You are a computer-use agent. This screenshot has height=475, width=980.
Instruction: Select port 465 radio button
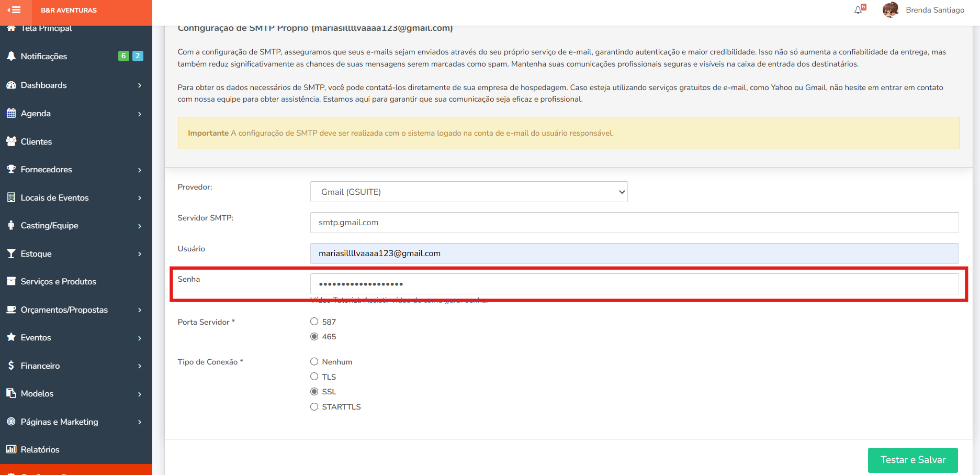pyautogui.click(x=314, y=336)
